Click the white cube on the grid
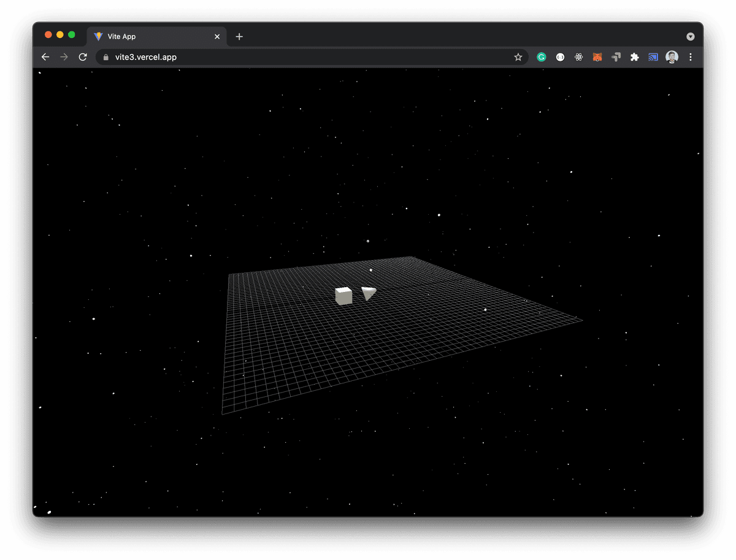Image resolution: width=736 pixels, height=560 pixels. point(343,295)
